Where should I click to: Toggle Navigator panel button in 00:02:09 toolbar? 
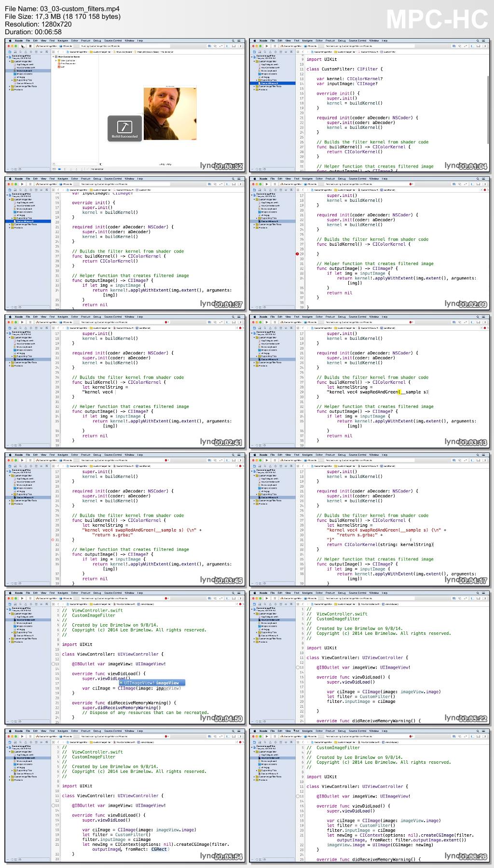pos(472,184)
